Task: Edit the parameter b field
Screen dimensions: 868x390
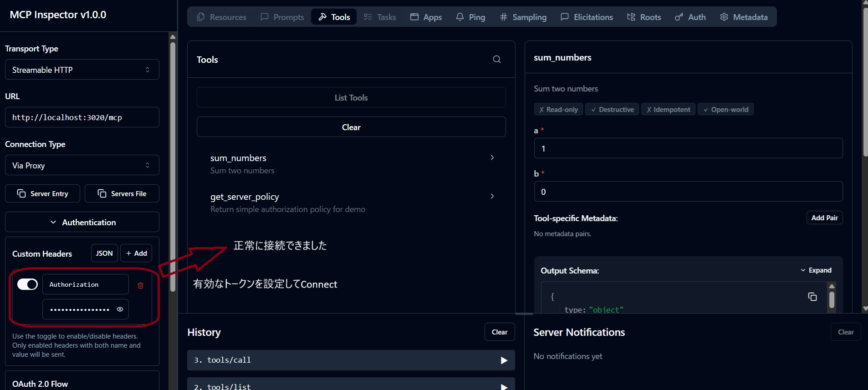Action: tap(688, 192)
